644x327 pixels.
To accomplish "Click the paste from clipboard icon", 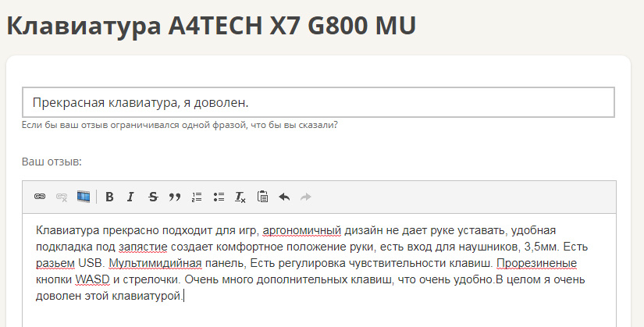I will point(262,197).
